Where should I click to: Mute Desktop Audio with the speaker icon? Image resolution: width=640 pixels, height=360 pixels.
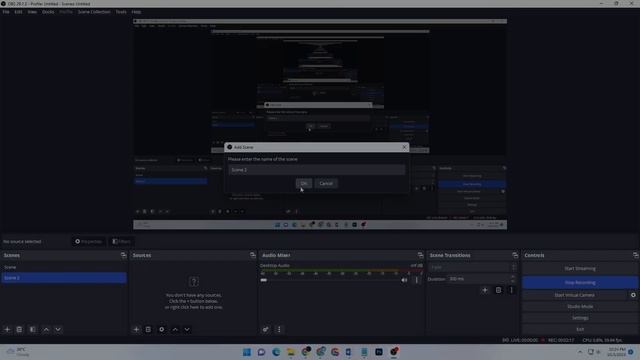coord(404,280)
